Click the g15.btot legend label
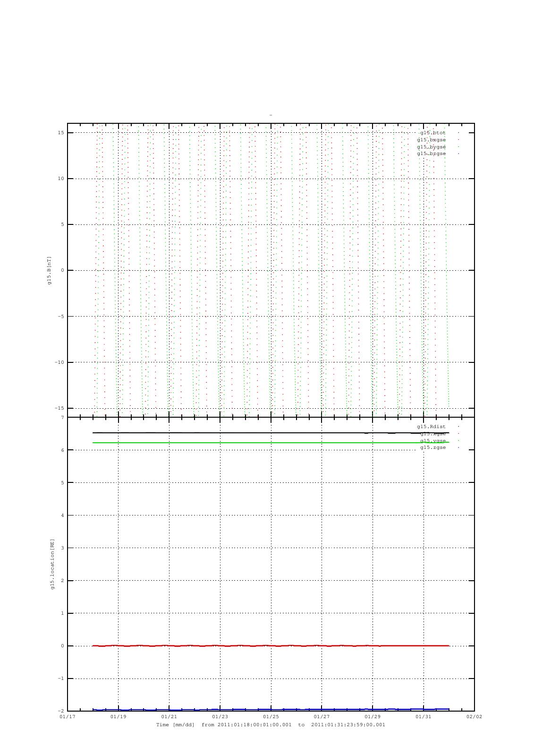 tap(432, 133)
